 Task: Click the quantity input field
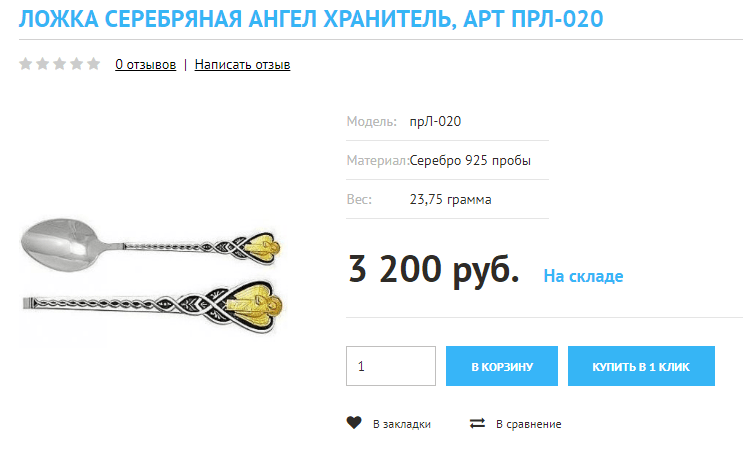391,366
